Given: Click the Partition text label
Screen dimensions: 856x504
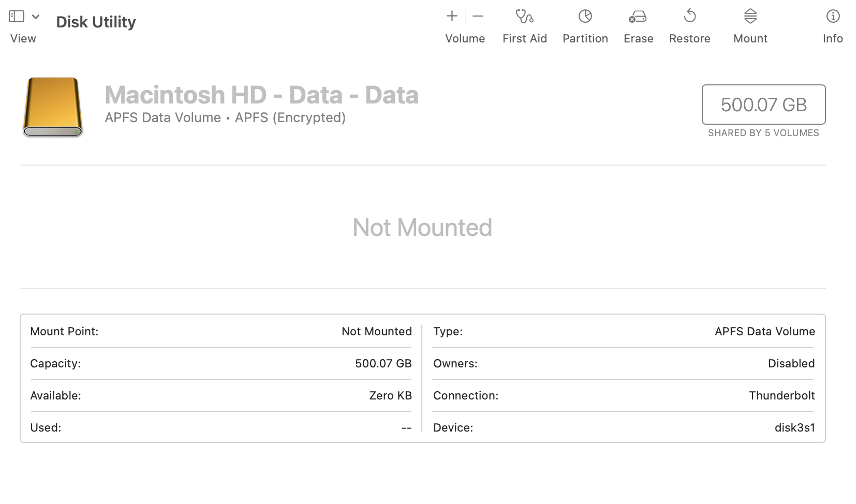Looking at the screenshot, I should point(585,39).
